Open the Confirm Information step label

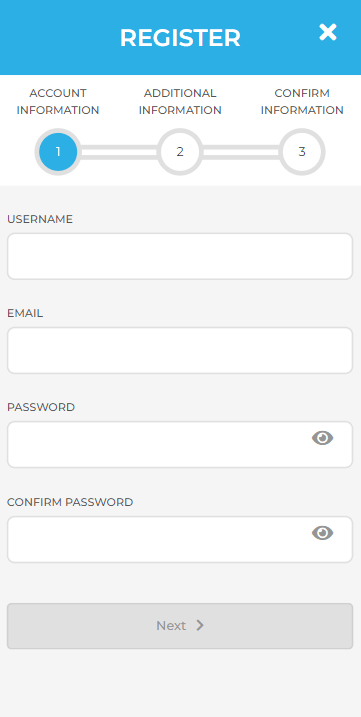302,102
